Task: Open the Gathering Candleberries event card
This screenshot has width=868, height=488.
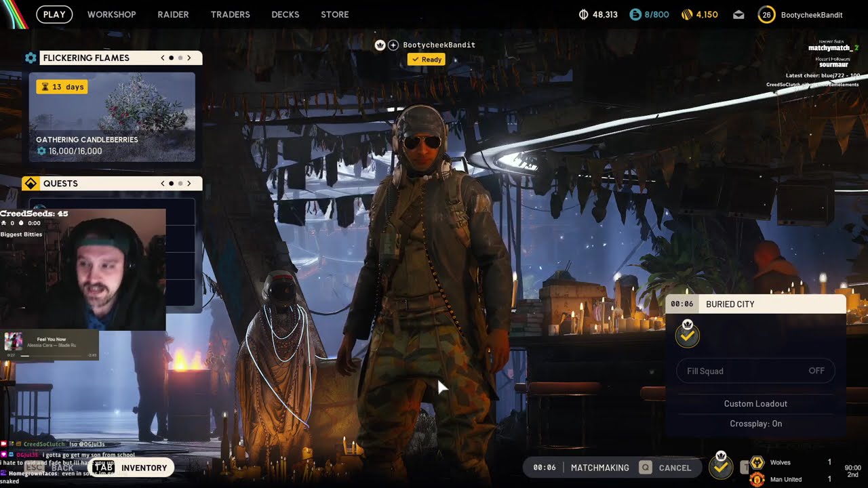Action: (x=112, y=117)
